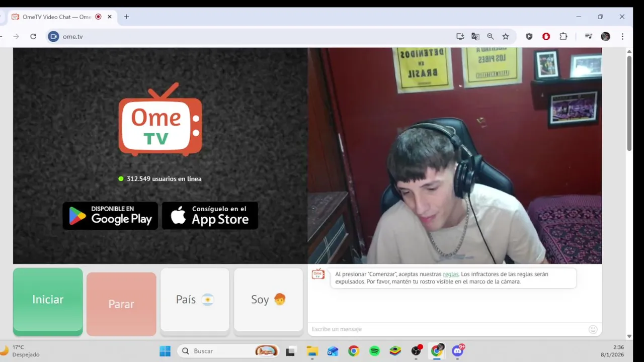Click the webcam video feed
Viewport: 644px width, 362px height.
[x=454, y=155]
